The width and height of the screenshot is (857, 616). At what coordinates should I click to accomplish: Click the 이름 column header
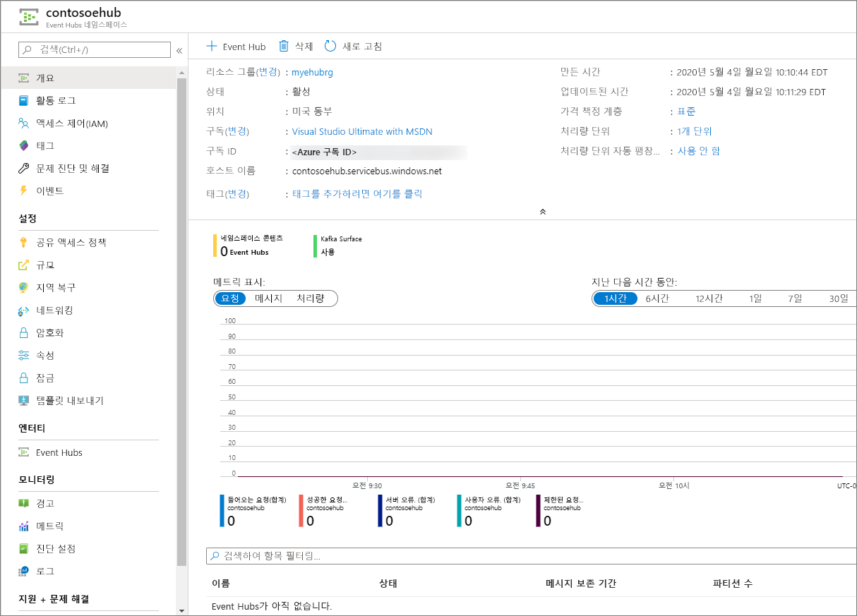click(x=221, y=584)
